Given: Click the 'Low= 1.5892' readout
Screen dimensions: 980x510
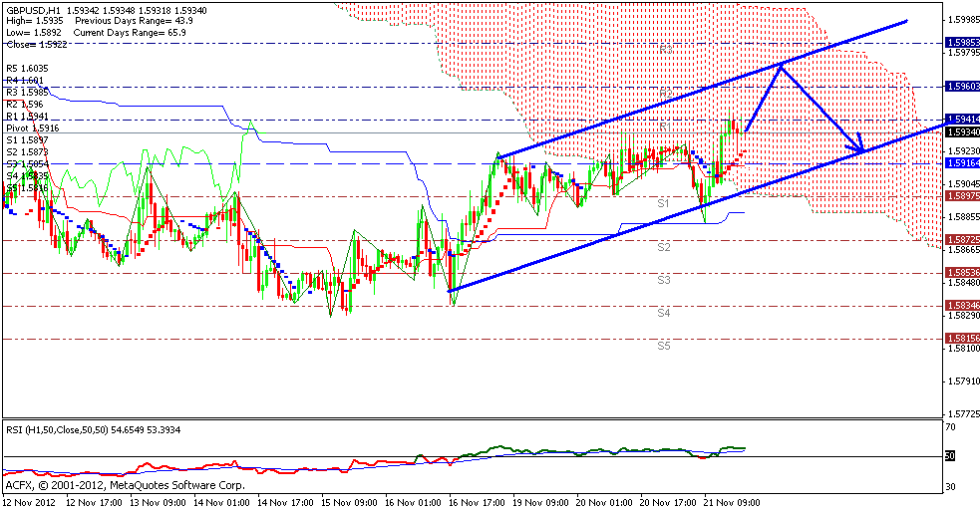Looking at the screenshot, I should (x=34, y=33).
